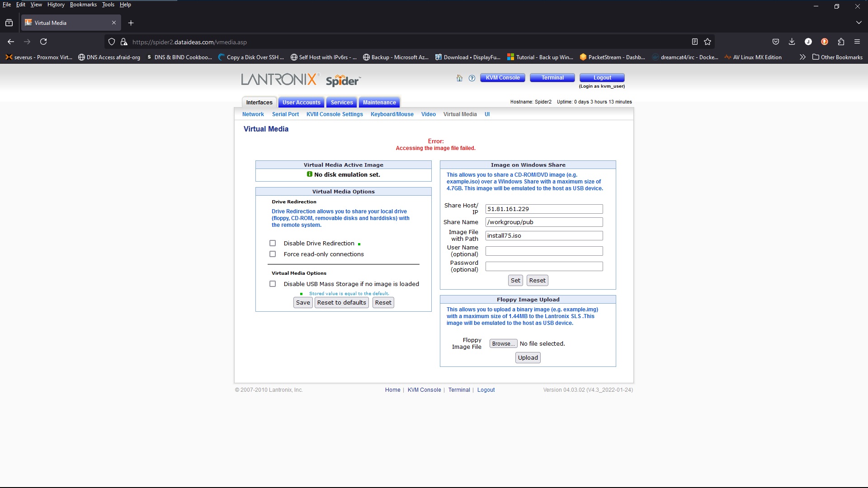The width and height of the screenshot is (868, 488).
Task: Open browser downloads panel icon
Action: point(792,42)
